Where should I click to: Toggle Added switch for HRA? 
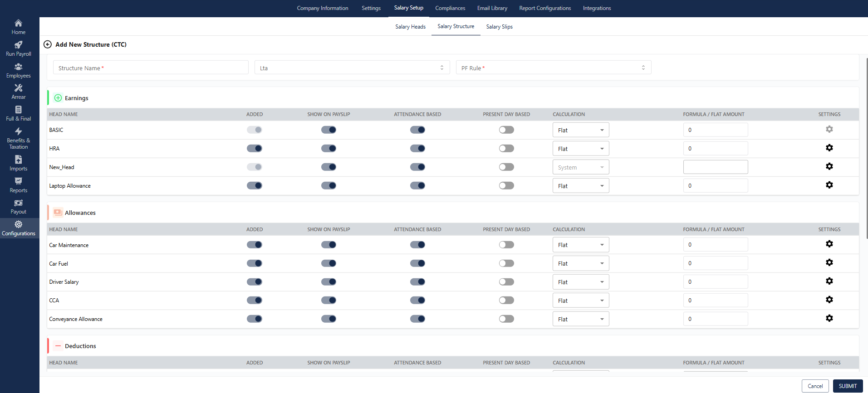tap(255, 148)
